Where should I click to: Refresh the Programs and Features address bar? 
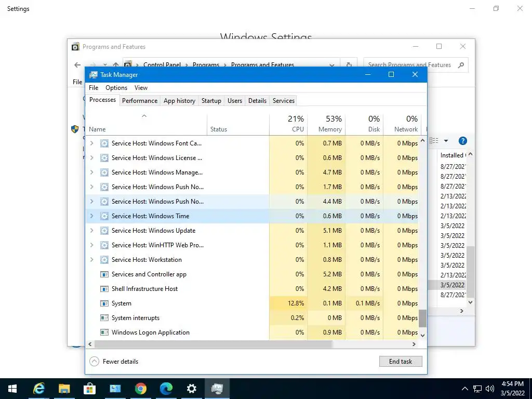349,65
